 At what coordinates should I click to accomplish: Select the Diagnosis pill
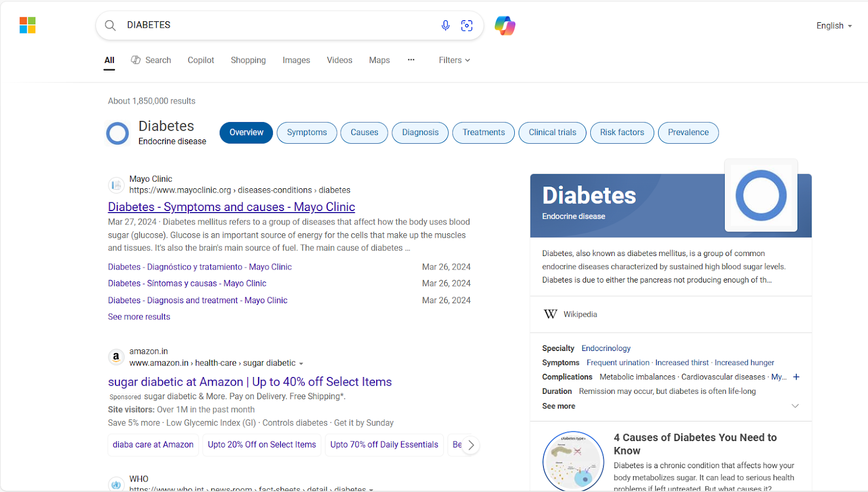(420, 133)
